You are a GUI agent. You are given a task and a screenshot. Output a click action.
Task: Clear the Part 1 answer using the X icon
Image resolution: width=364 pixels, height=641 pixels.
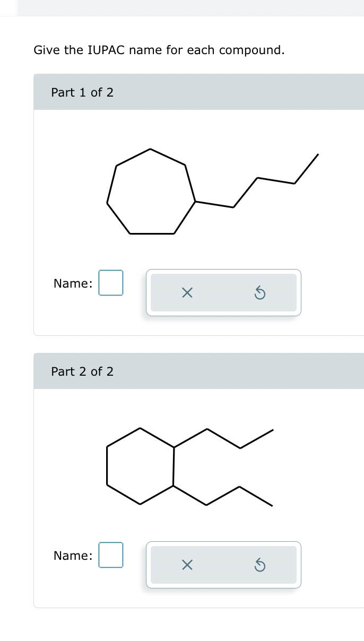click(x=187, y=292)
